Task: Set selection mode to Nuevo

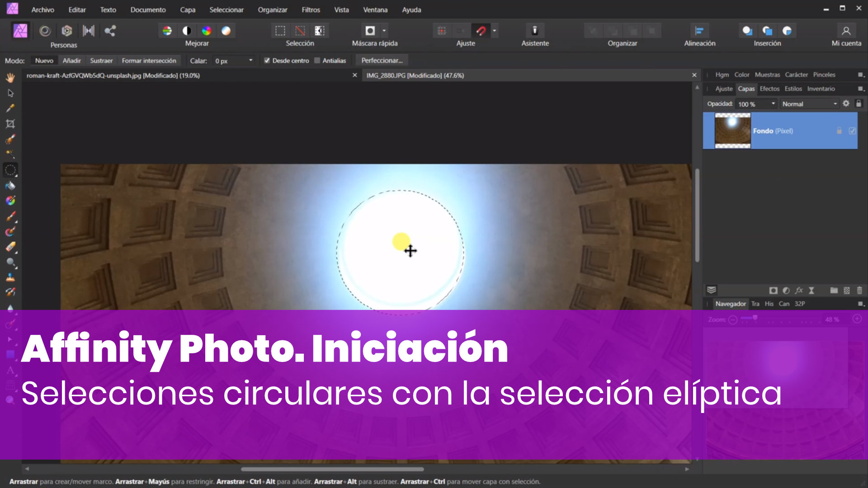Action: pyautogui.click(x=44, y=61)
